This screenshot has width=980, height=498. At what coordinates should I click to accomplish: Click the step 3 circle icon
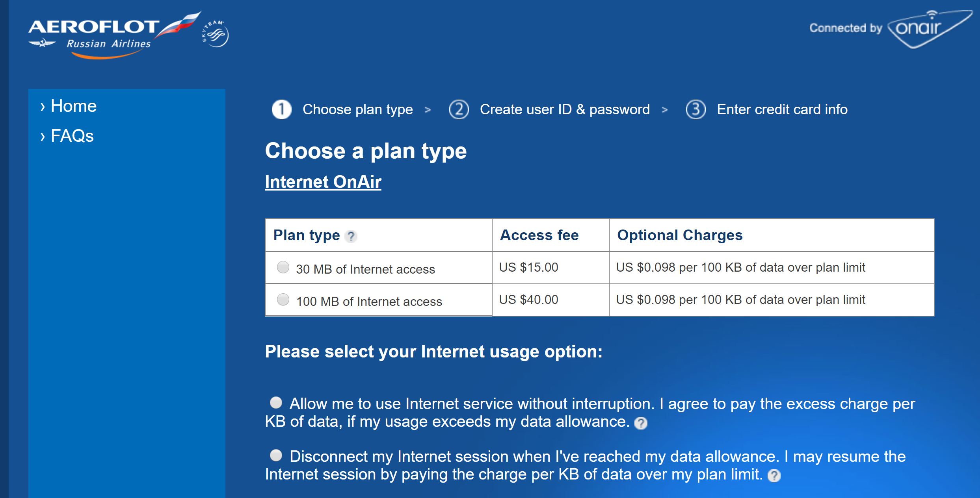[x=695, y=109]
